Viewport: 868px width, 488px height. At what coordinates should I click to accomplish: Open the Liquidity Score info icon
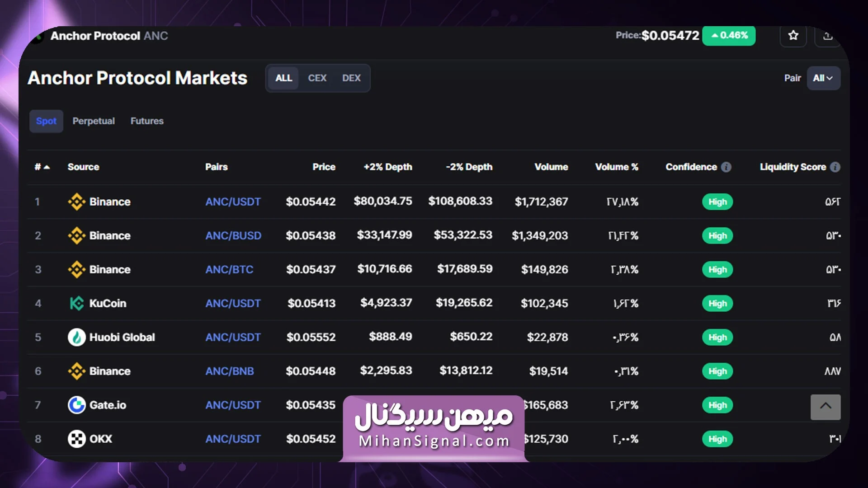coord(835,167)
